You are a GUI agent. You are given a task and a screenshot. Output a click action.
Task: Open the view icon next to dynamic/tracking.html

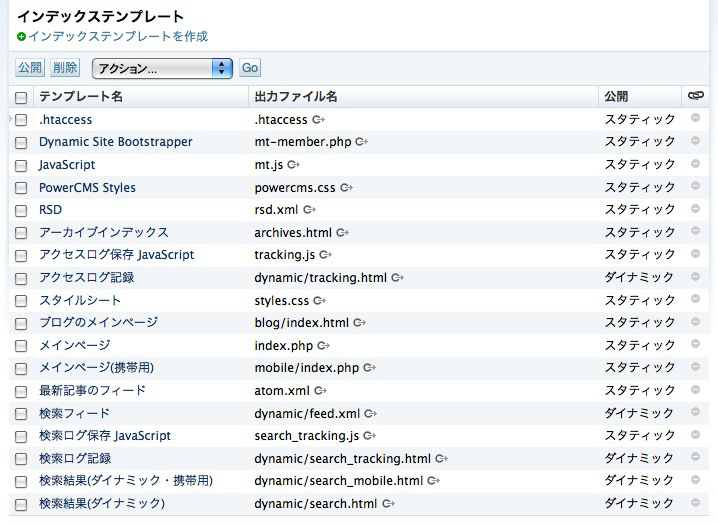[x=397, y=277]
